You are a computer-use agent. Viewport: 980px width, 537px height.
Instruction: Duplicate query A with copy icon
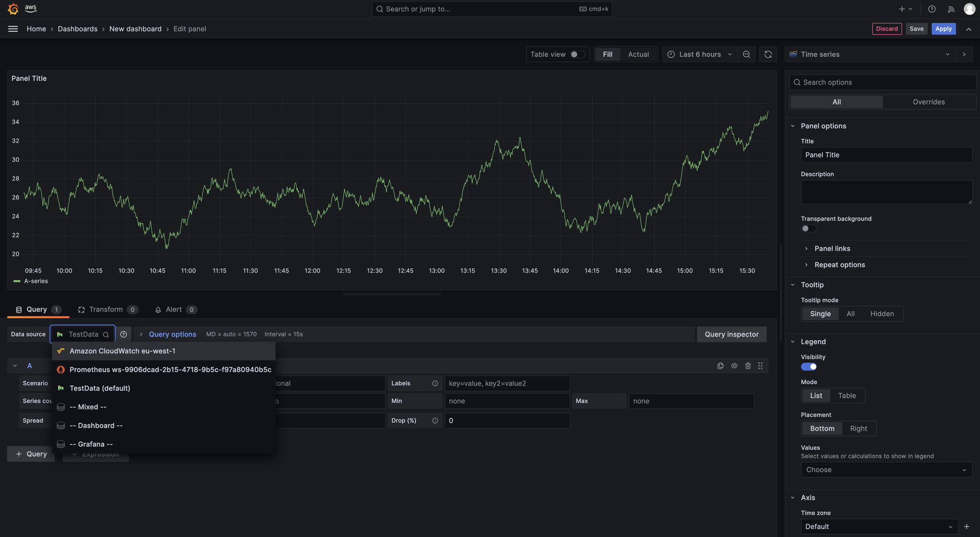coord(720,366)
